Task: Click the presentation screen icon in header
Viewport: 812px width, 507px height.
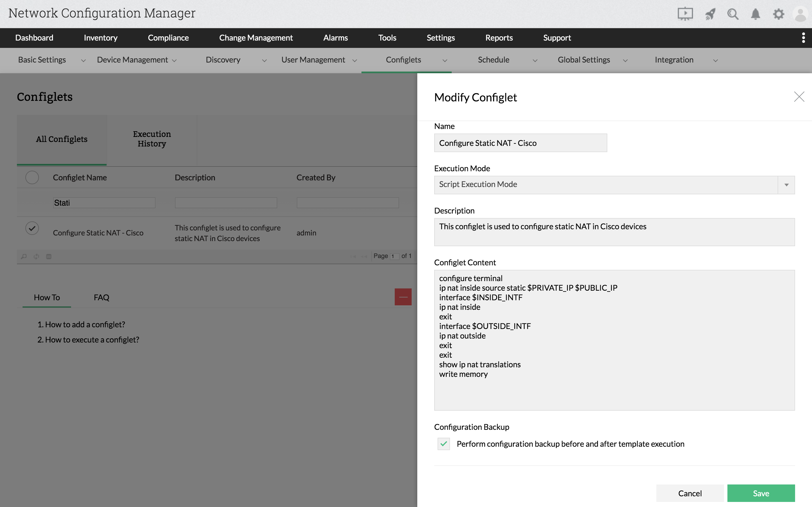Action: pyautogui.click(x=685, y=14)
